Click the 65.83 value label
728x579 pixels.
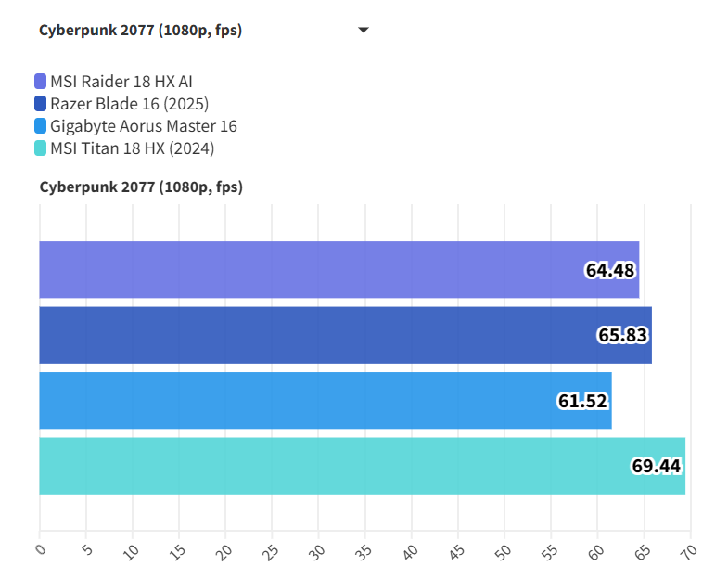[622, 335]
